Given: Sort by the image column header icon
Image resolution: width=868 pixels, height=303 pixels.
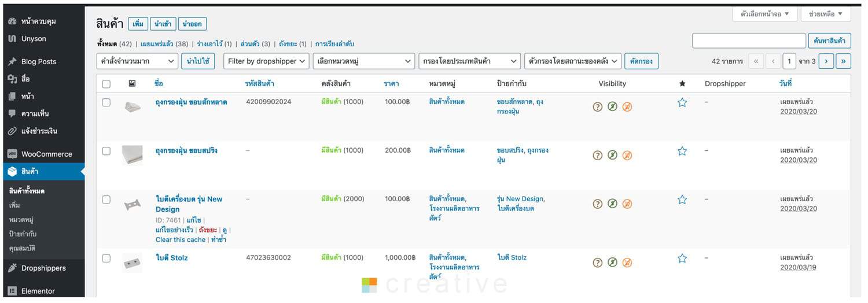Looking at the screenshot, I should [x=132, y=84].
